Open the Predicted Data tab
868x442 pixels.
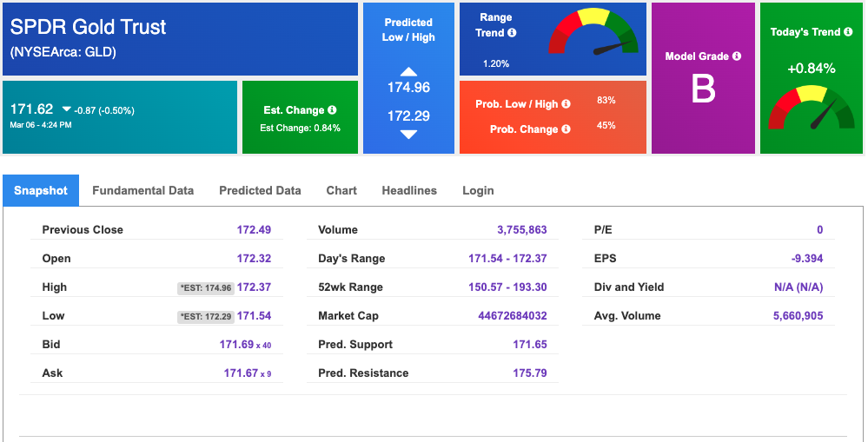pyautogui.click(x=260, y=190)
